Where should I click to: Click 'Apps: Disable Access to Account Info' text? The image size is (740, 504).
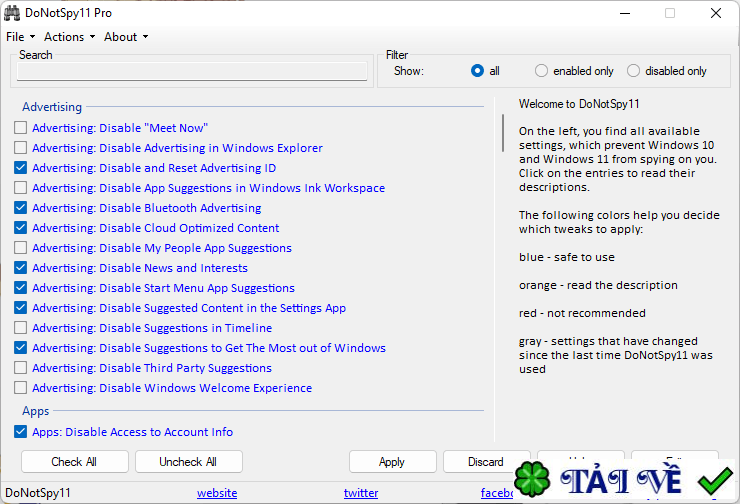coord(133,432)
